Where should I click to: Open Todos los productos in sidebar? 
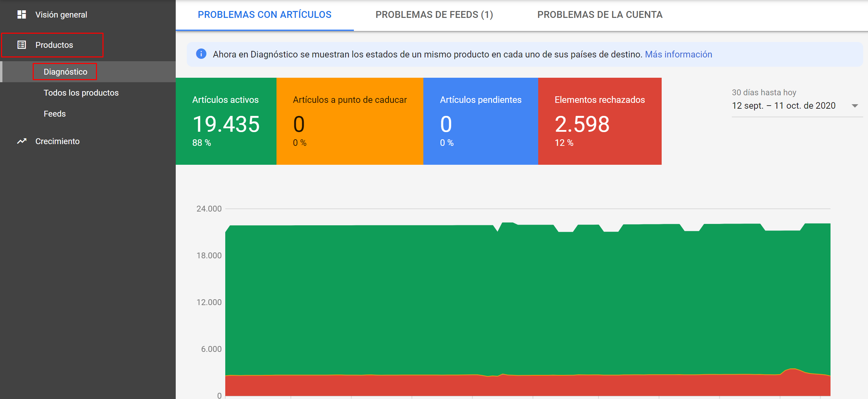(x=81, y=93)
